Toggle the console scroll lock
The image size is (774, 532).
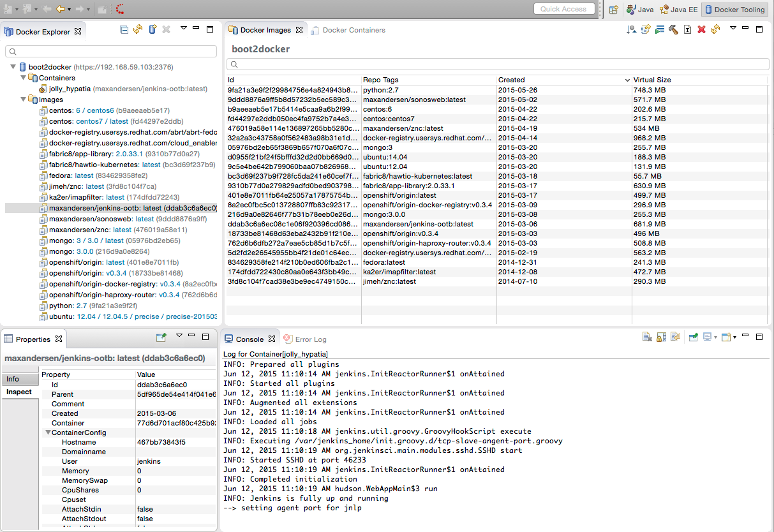pyautogui.click(x=661, y=337)
